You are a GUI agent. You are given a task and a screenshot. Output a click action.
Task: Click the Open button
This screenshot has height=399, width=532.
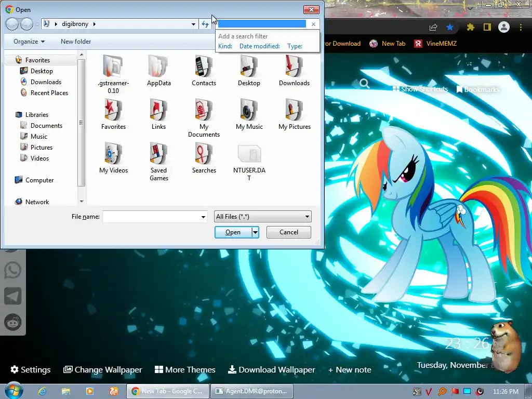click(x=233, y=232)
